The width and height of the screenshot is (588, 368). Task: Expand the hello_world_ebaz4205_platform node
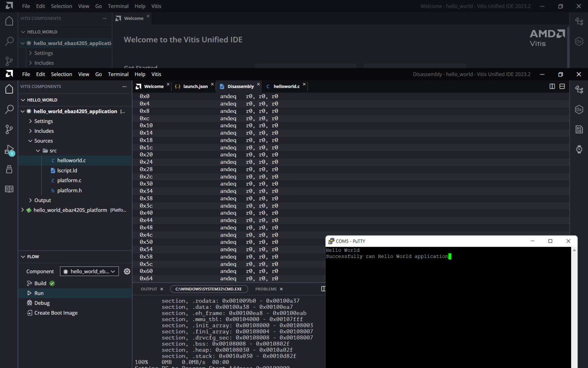point(23,210)
